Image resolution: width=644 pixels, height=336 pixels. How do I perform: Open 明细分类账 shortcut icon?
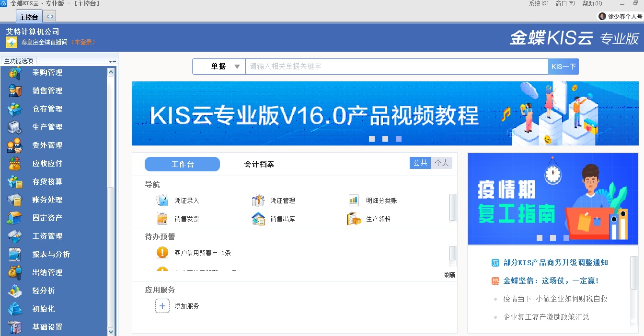(x=354, y=201)
